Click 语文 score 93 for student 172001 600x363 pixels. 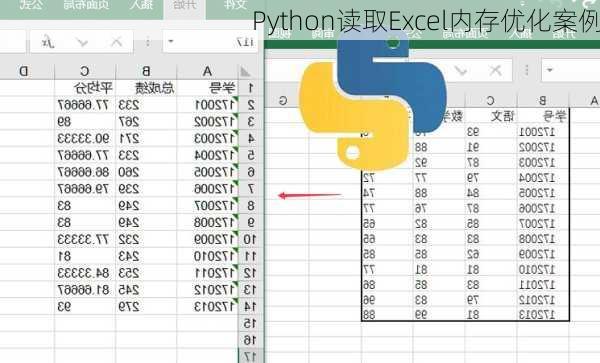pyautogui.click(x=490, y=132)
